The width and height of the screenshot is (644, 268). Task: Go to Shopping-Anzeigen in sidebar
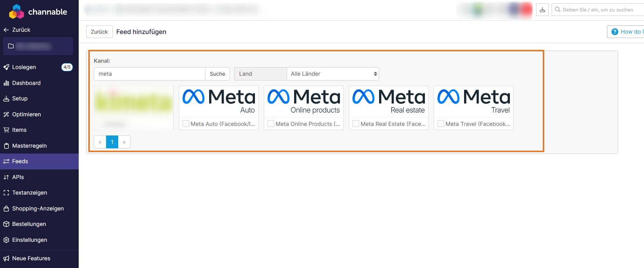pos(38,209)
